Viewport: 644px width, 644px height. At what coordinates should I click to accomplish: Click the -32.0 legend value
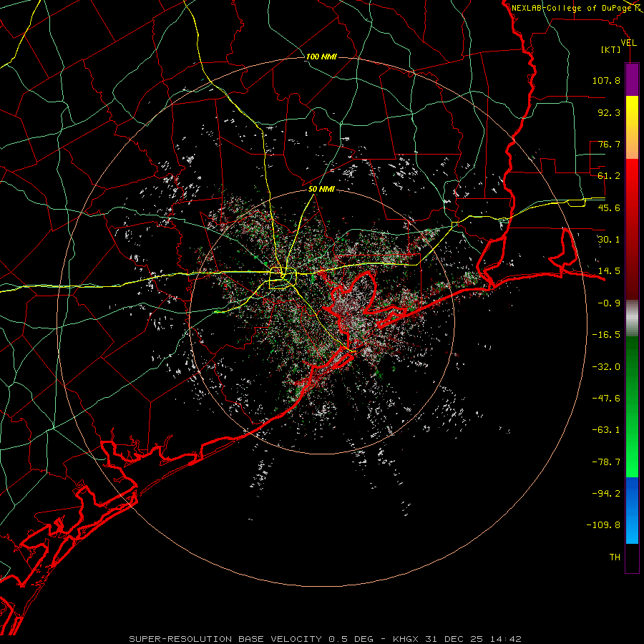606,367
